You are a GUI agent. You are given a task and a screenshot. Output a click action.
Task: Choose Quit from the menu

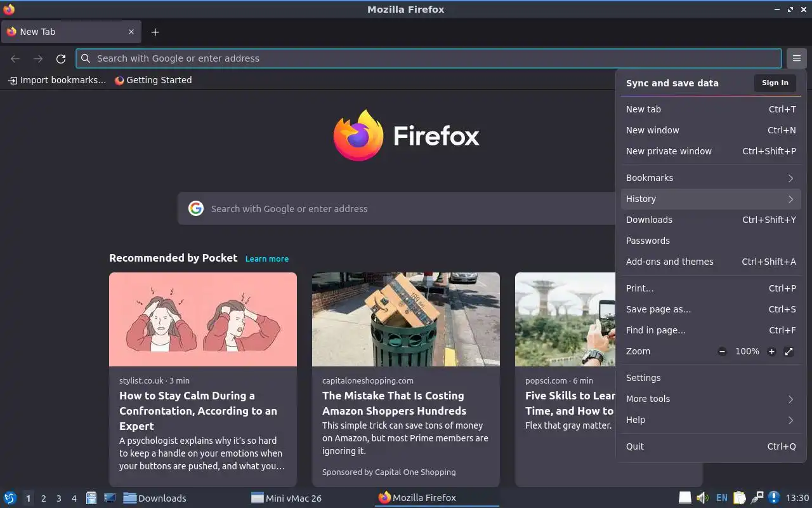[710, 446]
